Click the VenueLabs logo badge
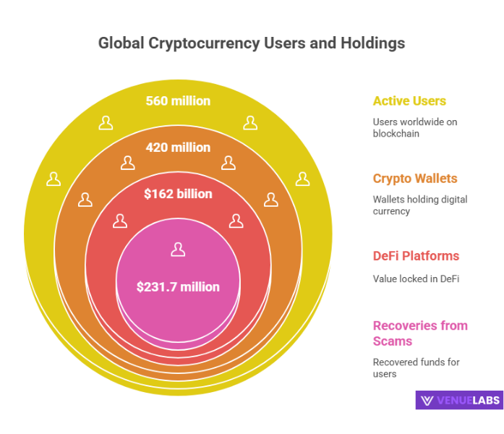 [458, 401]
